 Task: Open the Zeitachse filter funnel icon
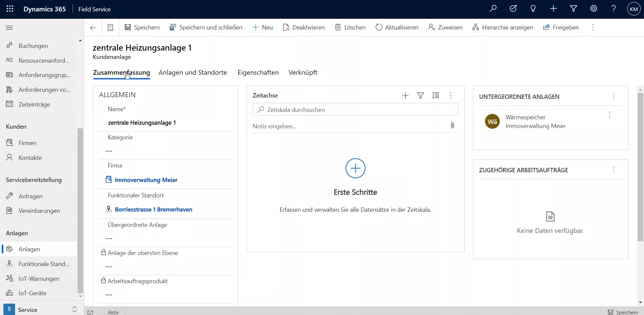(x=420, y=96)
